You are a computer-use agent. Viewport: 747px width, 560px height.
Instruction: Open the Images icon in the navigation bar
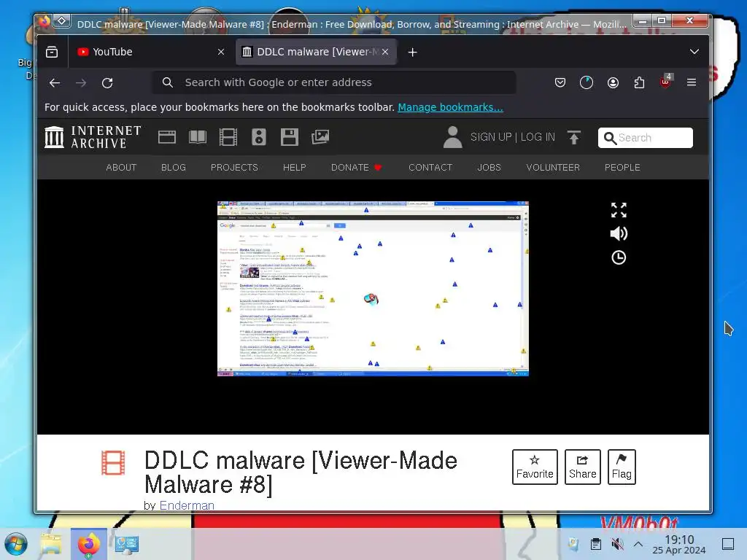click(x=320, y=137)
